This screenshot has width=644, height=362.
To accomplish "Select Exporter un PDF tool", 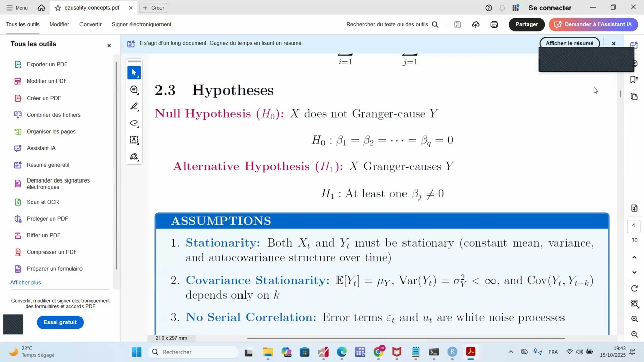I will coord(47,64).
